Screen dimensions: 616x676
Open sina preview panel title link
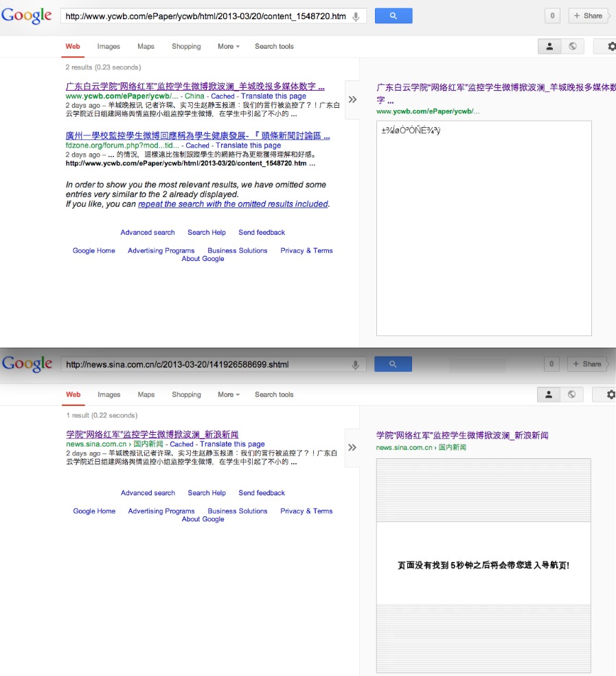click(x=462, y=436)
